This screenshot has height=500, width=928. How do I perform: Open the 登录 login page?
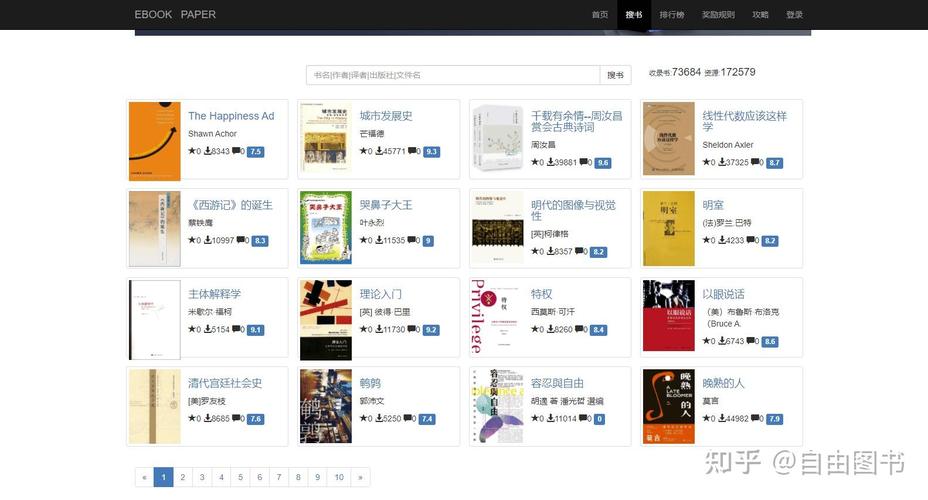(794, 15)
